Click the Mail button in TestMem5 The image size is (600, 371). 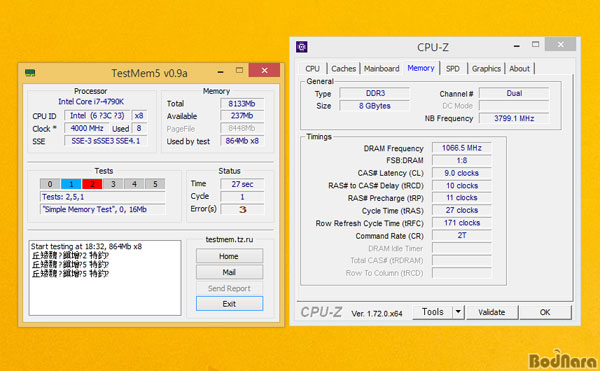pos(229,272)
